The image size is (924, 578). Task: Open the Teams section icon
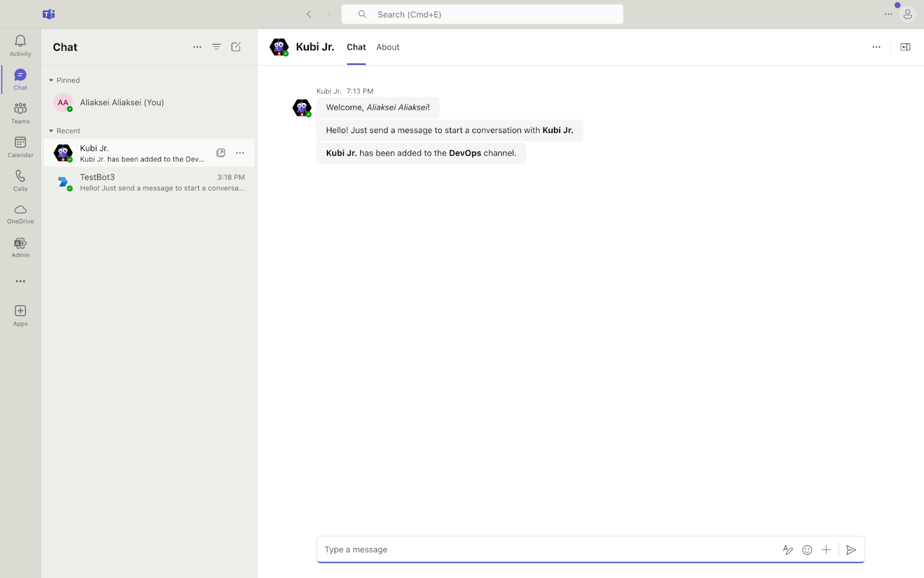point(20,108)
